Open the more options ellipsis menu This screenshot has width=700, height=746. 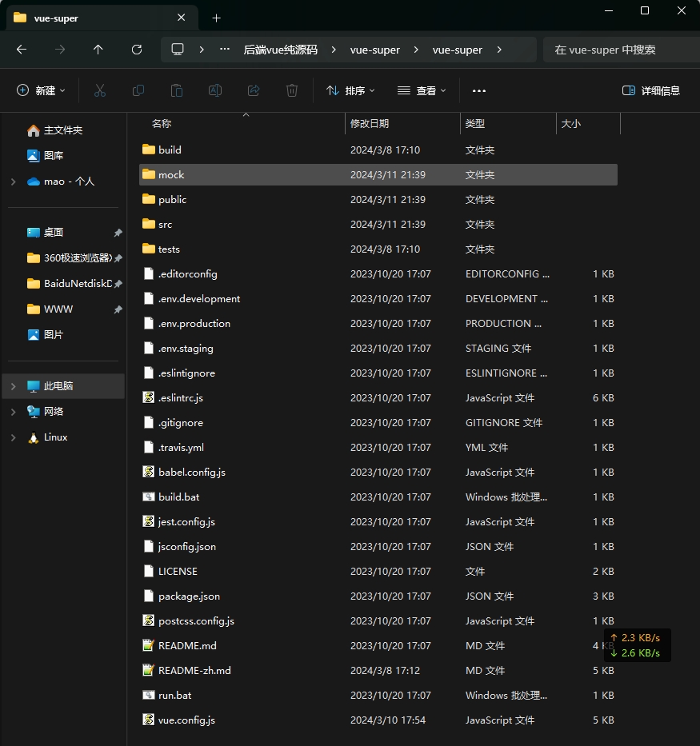[479, 91]
